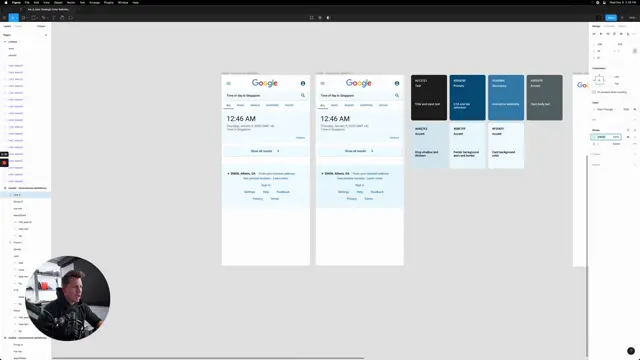Switch to the Assets tab

pyautogui.click(x=18, y=26)
